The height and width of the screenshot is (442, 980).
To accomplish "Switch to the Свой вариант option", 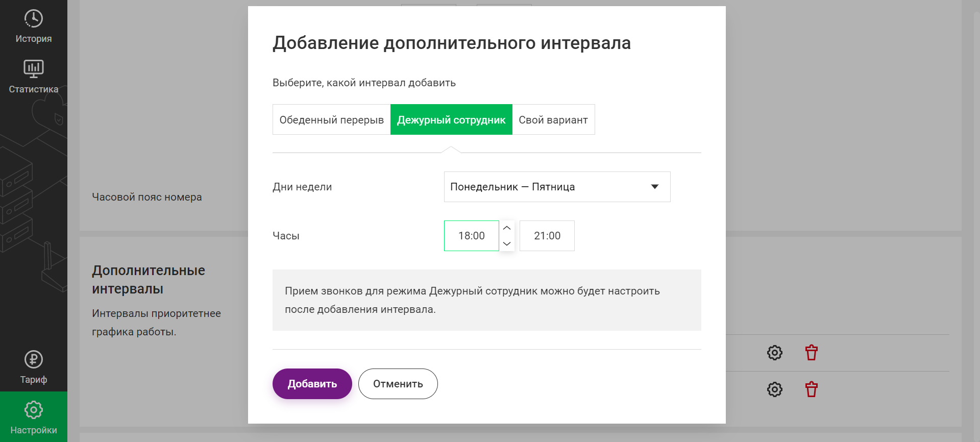I will [553, 119].
